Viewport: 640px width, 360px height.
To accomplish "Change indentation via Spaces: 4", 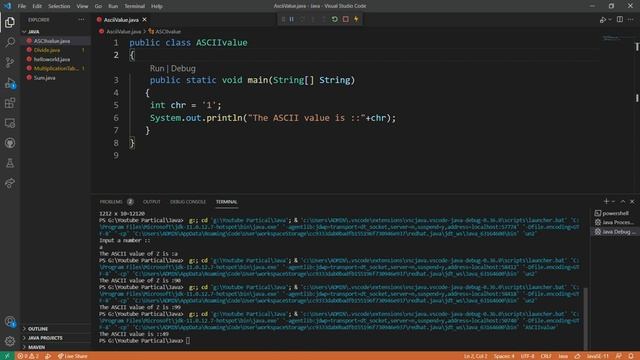I will 504,356.
